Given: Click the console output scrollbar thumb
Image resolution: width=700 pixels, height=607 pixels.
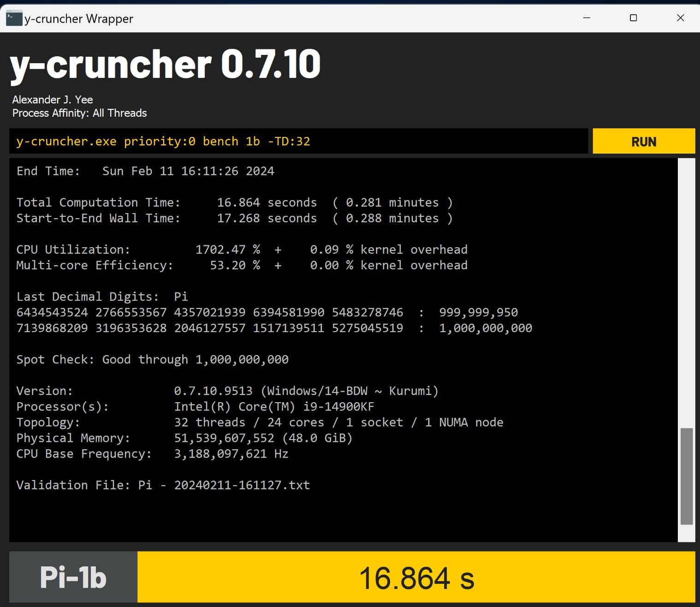Looking at the screenshot, I should click(687, 476).
